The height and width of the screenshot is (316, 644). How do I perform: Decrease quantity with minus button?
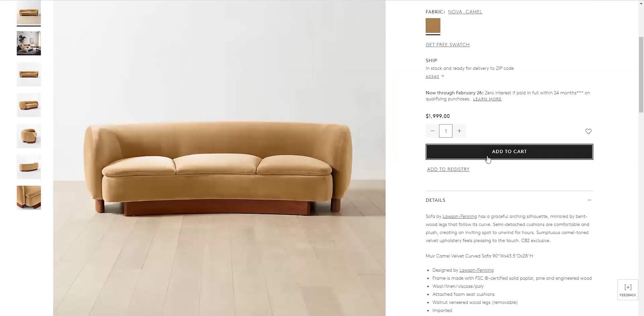click(x=433, y=131)
